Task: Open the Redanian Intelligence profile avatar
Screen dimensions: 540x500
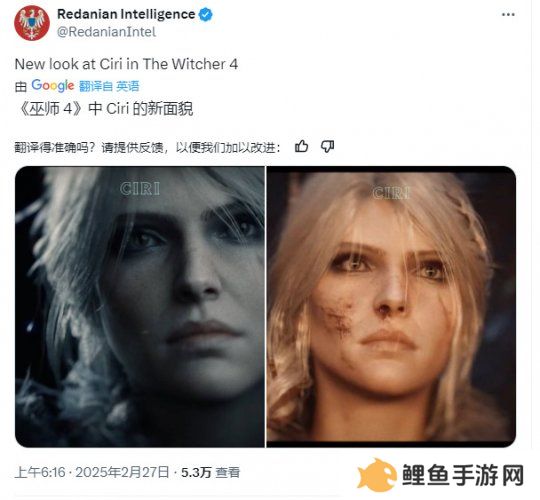Action: point(32,23)
